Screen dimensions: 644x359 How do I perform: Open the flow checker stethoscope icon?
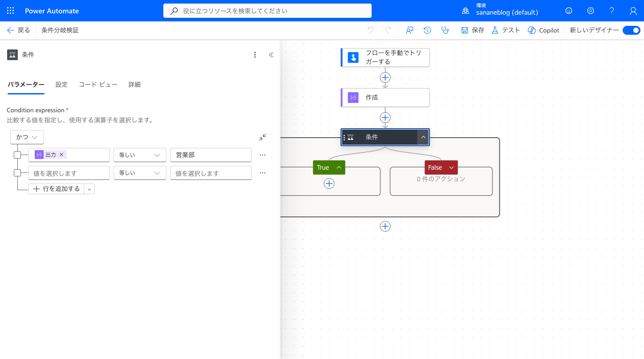coord(445,30)
